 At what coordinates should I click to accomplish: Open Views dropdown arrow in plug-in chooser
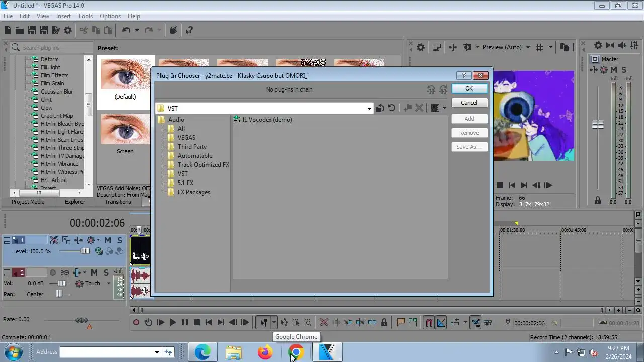444,108
